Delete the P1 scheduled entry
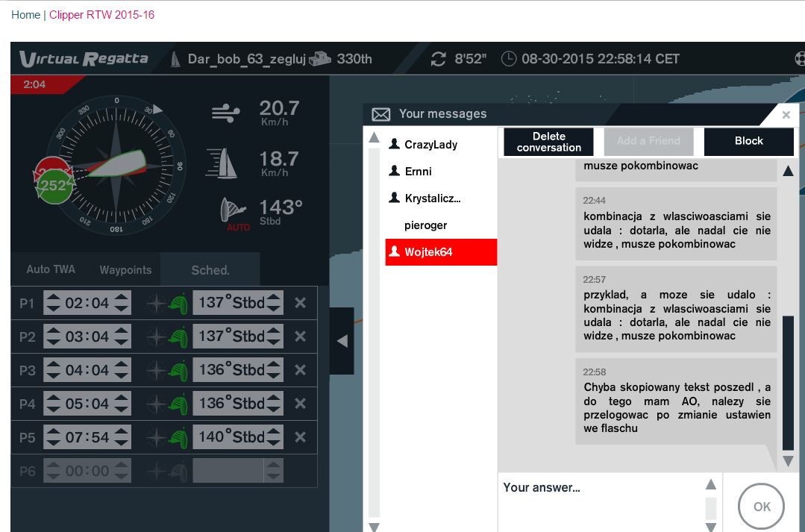805x532 pixels. click(x=301, y=303)
